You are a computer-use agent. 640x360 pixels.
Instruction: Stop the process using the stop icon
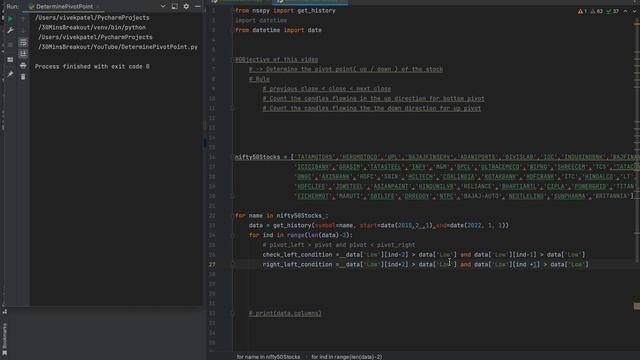click(x=10, y=44)
